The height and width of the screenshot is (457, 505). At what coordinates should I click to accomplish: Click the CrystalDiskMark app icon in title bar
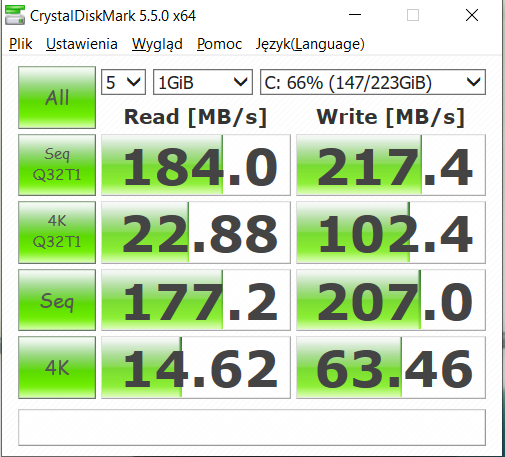15,15
